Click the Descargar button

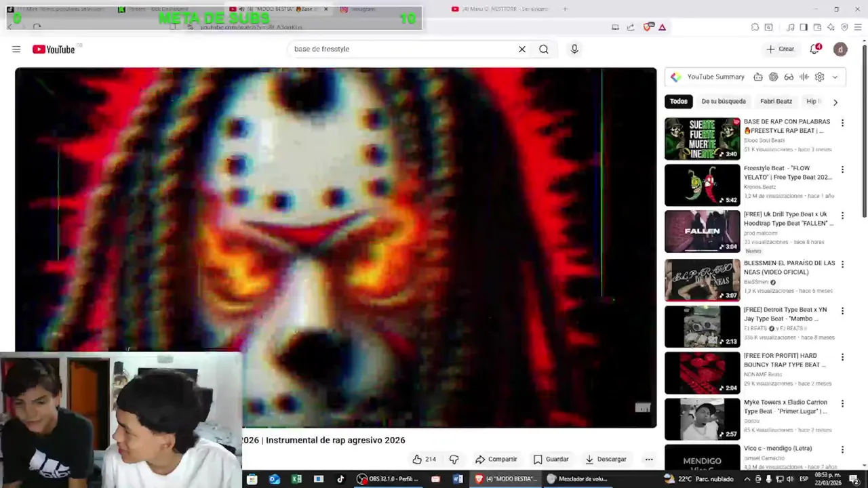click(x=606, y=459)
